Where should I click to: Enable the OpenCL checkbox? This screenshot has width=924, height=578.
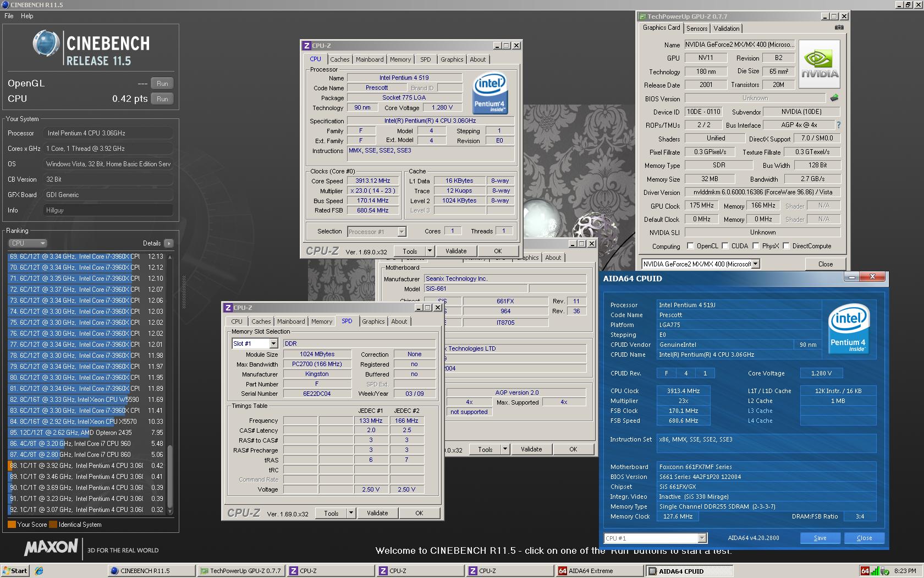click(x=691, y=246)
